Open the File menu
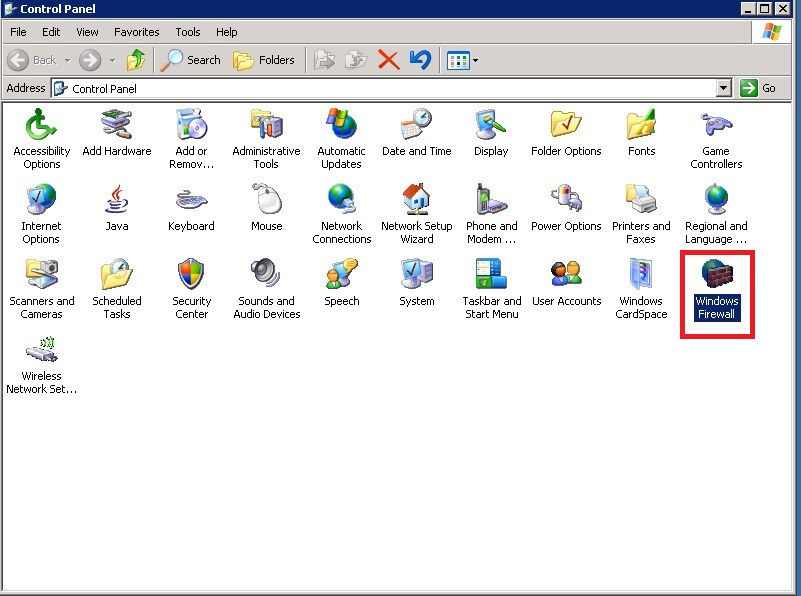This screenshot has height=596, width=801. 18,32
